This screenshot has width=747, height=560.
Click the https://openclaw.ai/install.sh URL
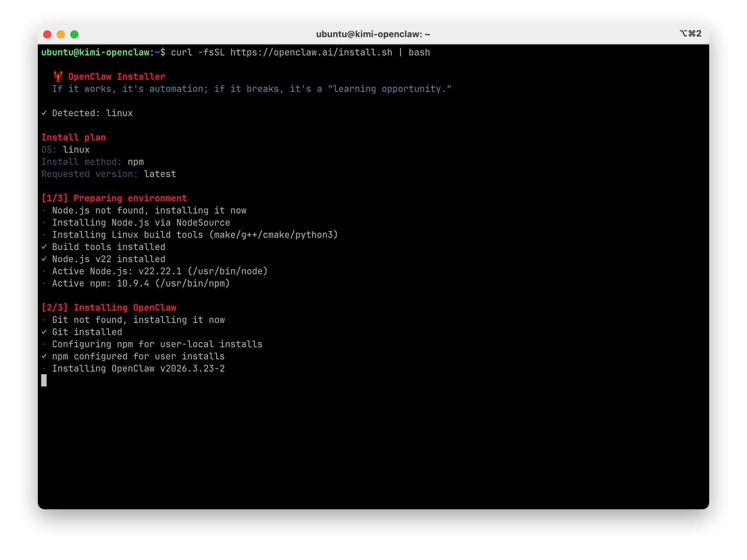(x=311, y=52)
